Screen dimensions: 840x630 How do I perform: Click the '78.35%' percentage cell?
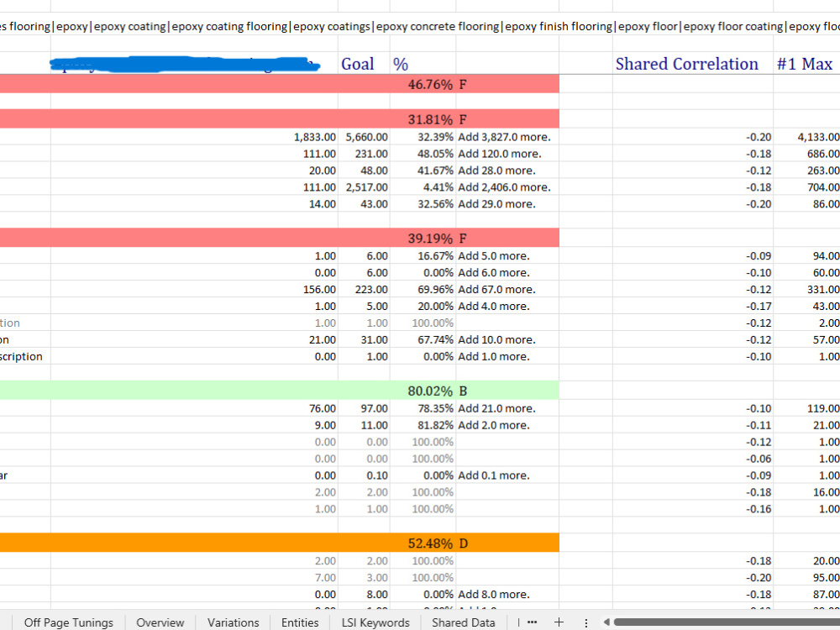point(423,408)
